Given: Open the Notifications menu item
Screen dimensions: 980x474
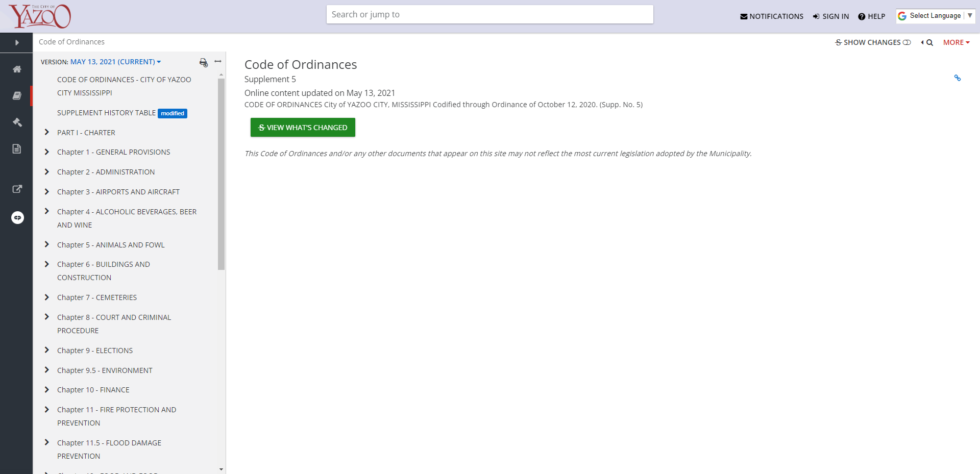Looking at the screenshot, I should (771, 16).
